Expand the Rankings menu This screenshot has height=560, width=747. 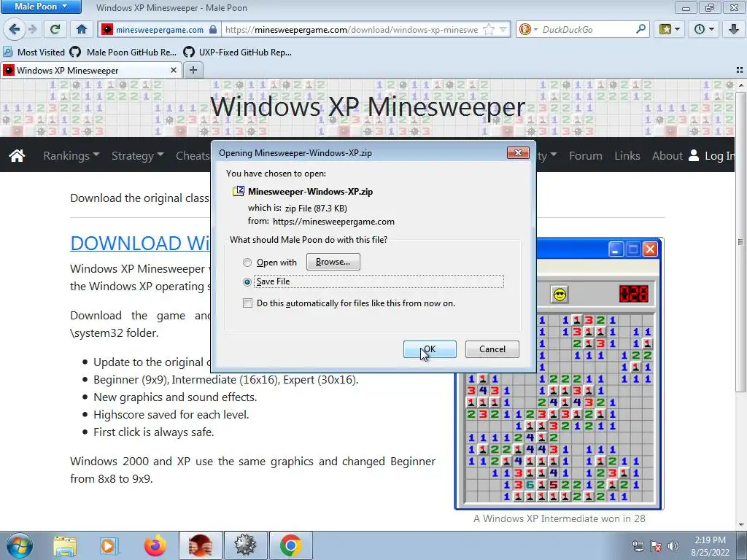click(x=71, y=155)
